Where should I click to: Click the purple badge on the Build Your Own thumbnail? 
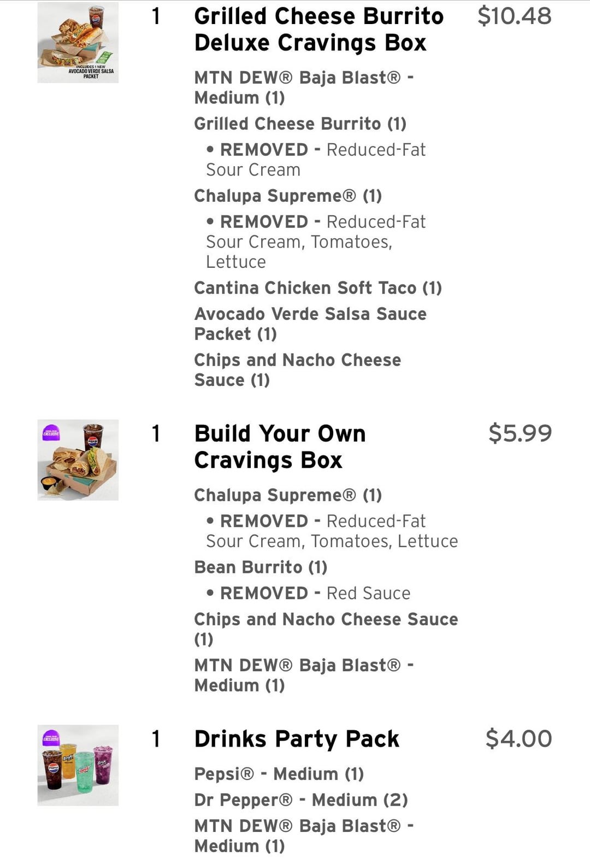click(51, 432)
